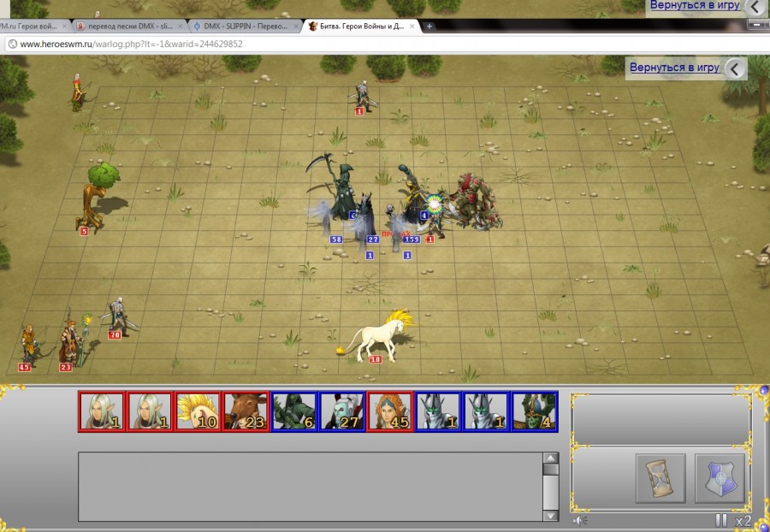Click the hourglass wait button
Viewport: 770px width, 532px height.
coord(660,478)
